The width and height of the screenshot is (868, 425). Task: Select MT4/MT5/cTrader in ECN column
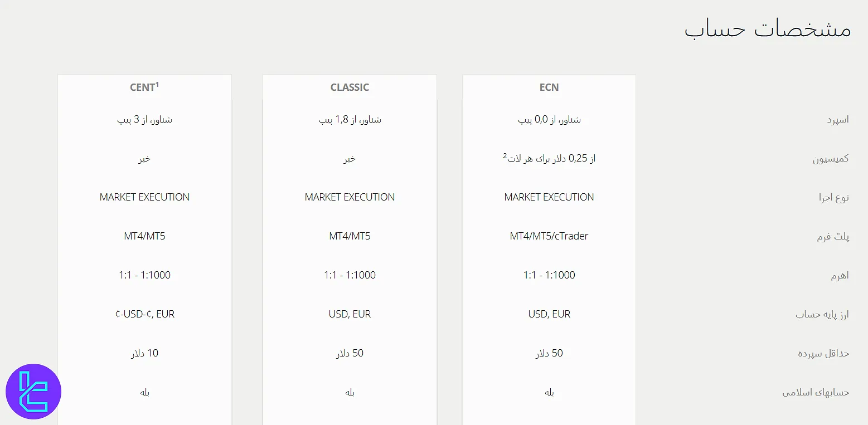point(549,236)
